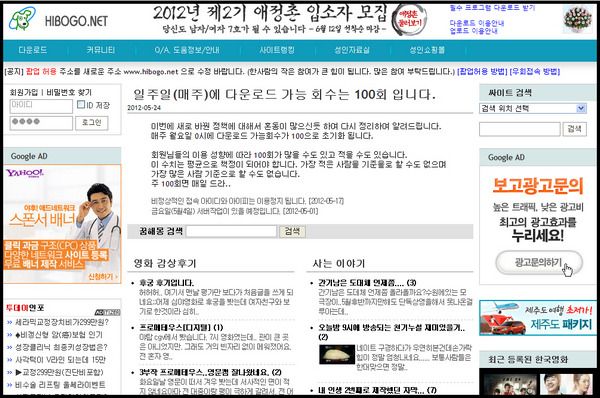This screenshot has width=600, height=398.
Task: Click the Yahoo 스폰서 배너 ad
Action: (62, 224)
